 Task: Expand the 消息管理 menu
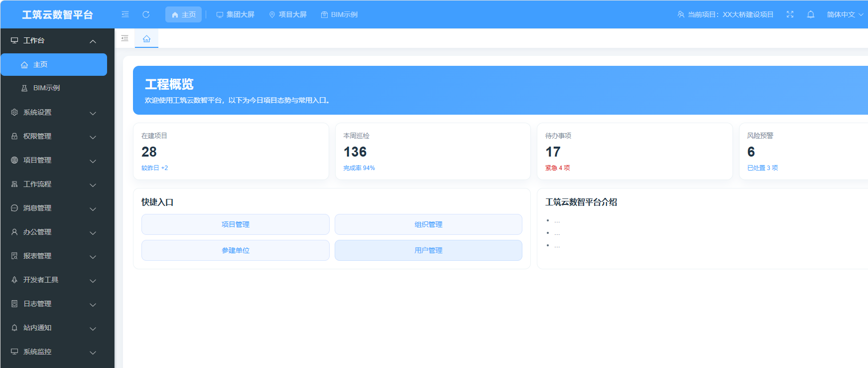[x=93, y=209]
